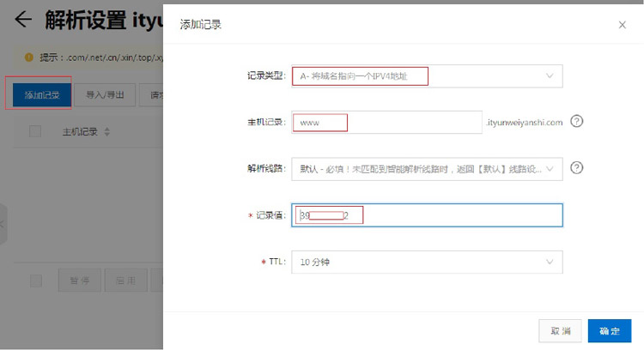Click the 主机记录 input with www

(386, 123)
